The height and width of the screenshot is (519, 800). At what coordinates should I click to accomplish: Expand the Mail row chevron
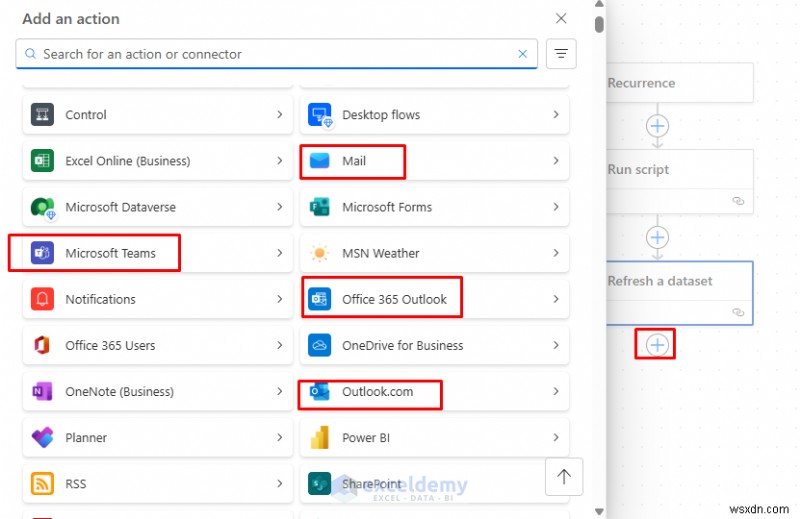(x=556, y=161)
